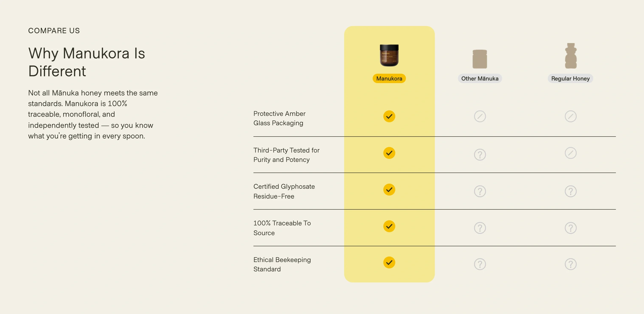Click Other Mānuka slash icon for Amber Glass

point(480,116)
